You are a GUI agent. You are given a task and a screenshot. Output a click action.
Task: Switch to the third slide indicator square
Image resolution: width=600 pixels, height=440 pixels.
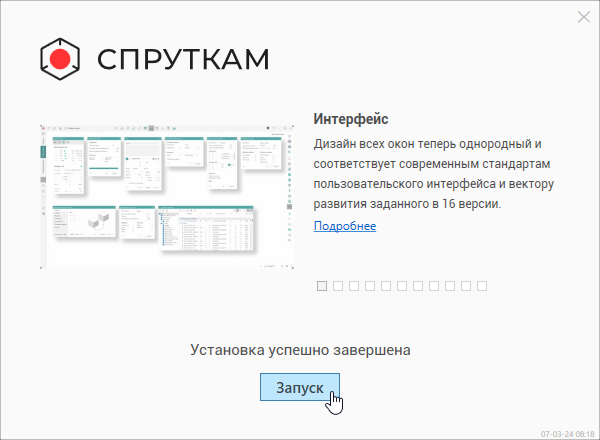[354, 286]
